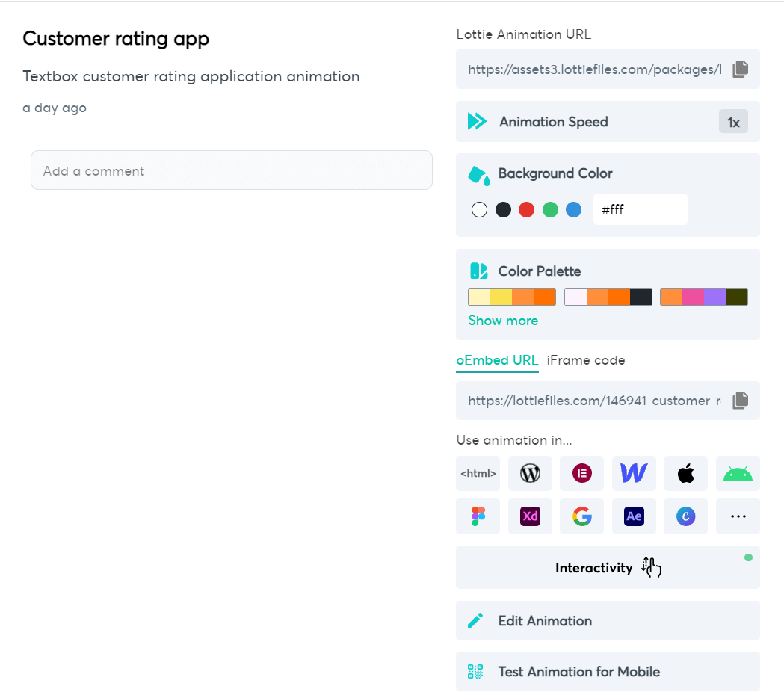Switch to the iFrame code tab
Viewport: 784px width, 692px height.
585,360
